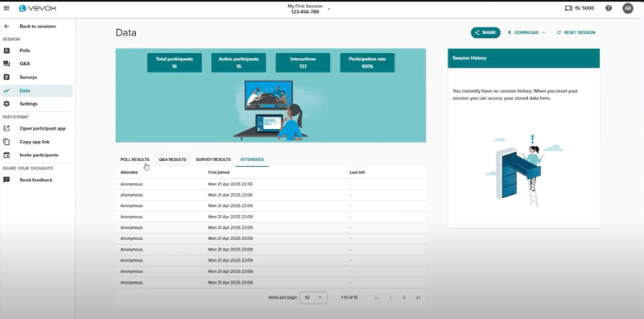Click the Copy app link icon
Image resolution: width=644 pixels, height=319 pixels.
[x=6, y=142]
